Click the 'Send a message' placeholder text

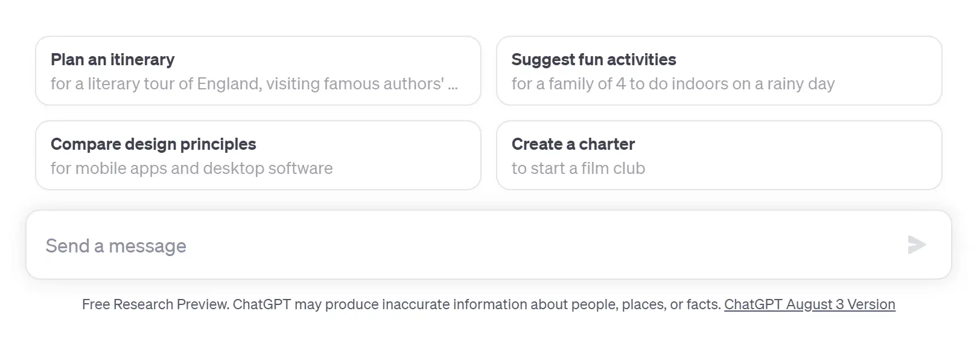[116, 246]
